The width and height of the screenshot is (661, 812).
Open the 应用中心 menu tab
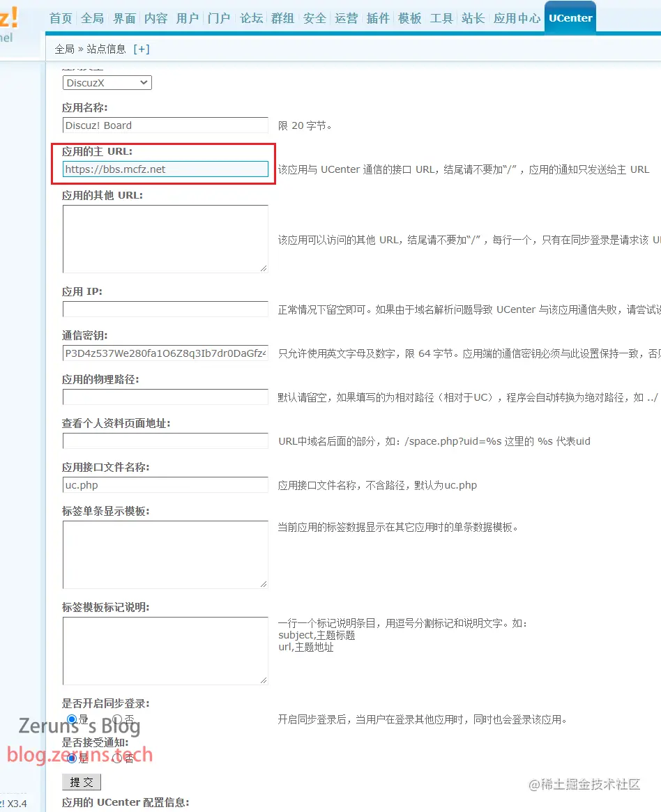click(517, 18)
